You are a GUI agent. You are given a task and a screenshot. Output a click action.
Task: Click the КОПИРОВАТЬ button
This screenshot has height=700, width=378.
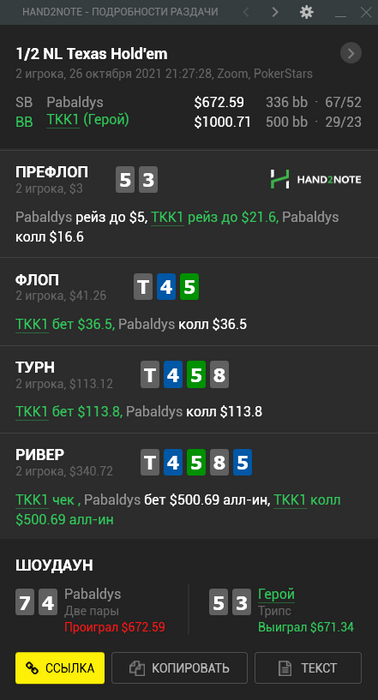point(179,668)
